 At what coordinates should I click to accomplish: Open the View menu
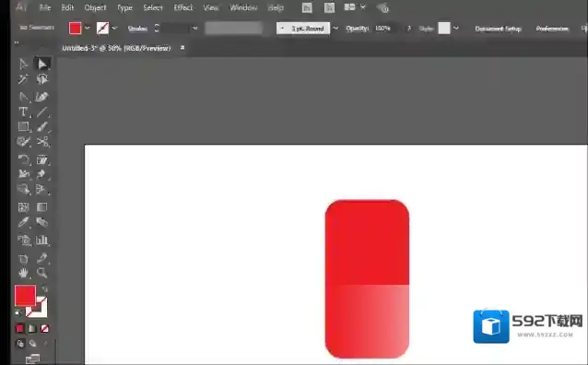(x=211, y=7)
